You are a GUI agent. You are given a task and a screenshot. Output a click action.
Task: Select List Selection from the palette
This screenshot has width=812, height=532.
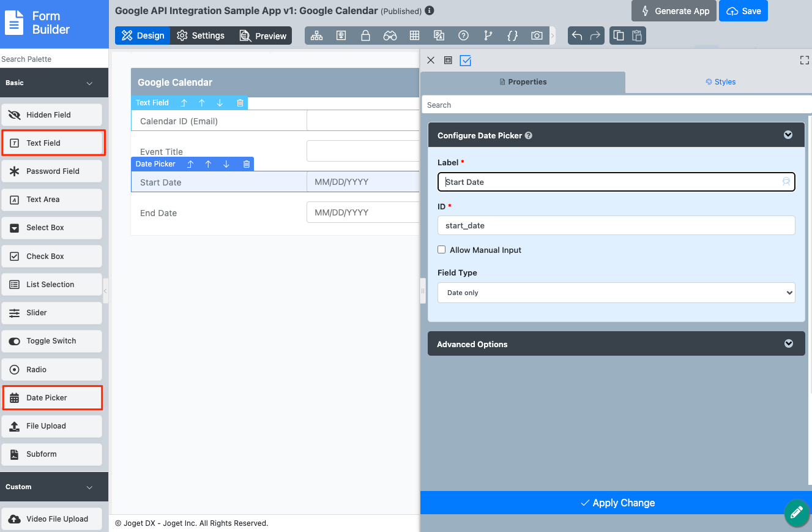click(52, 285)
